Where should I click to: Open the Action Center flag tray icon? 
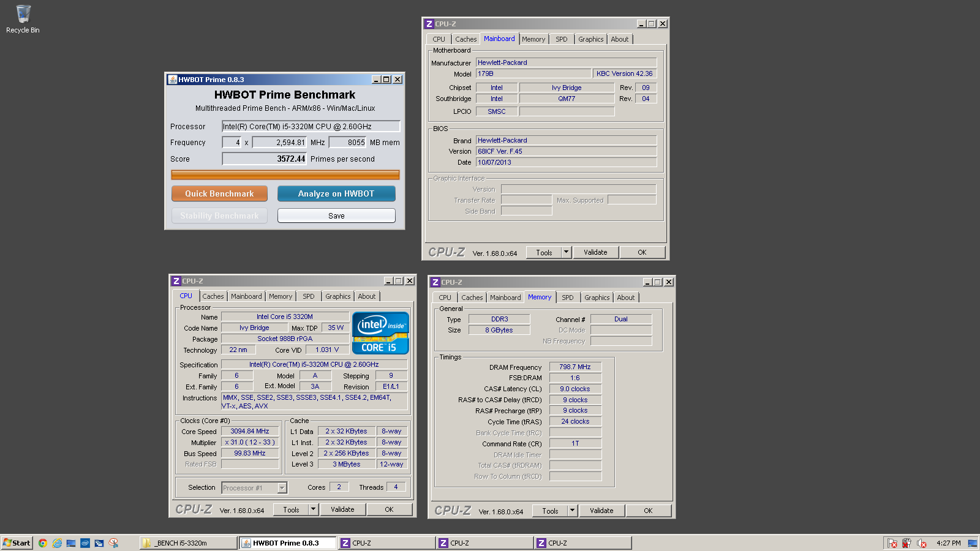click(892, 543)
